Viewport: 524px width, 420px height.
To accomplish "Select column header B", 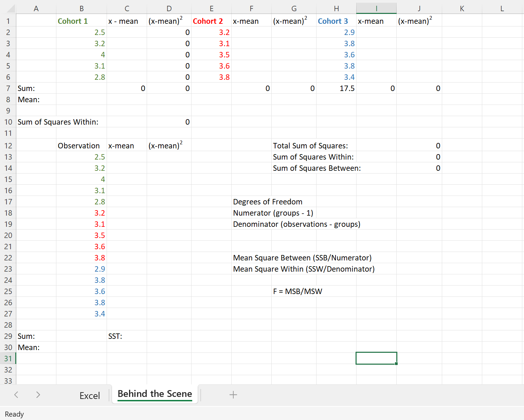I will [81, 8].
